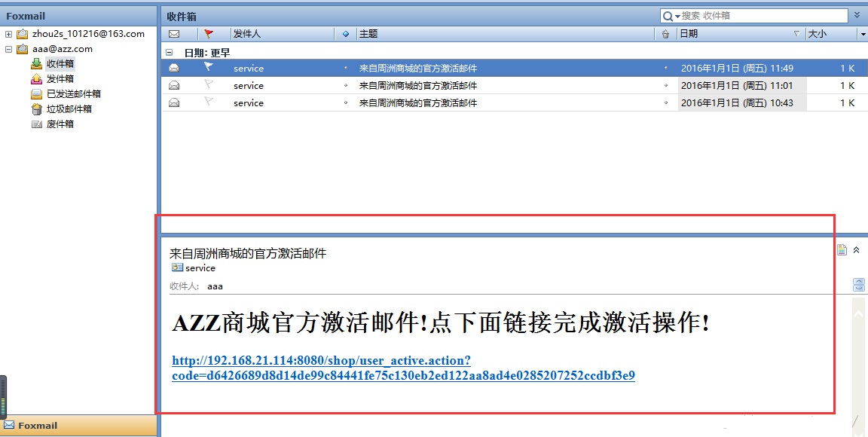Click the 收件箱 title in list header

click(182, 17)
